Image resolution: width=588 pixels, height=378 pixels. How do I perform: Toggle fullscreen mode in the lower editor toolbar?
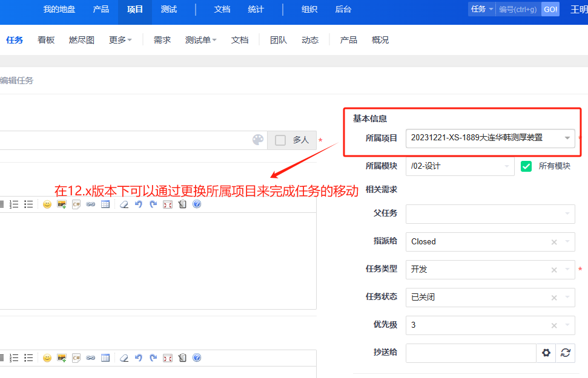point(168,358)
